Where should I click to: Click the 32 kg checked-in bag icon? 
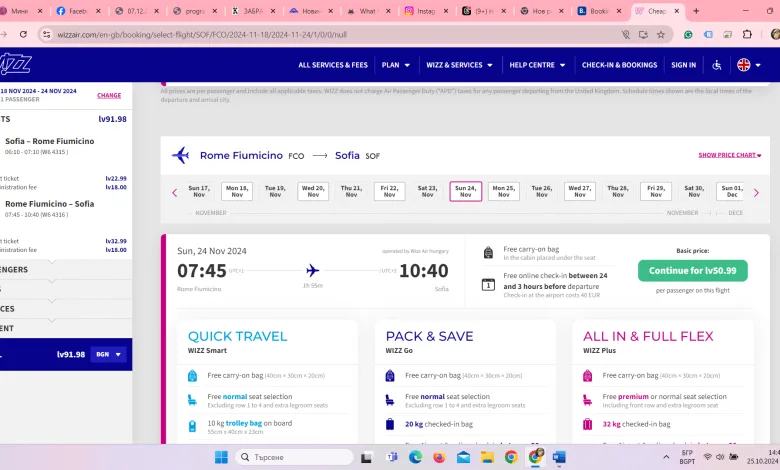tap(587, 424)
